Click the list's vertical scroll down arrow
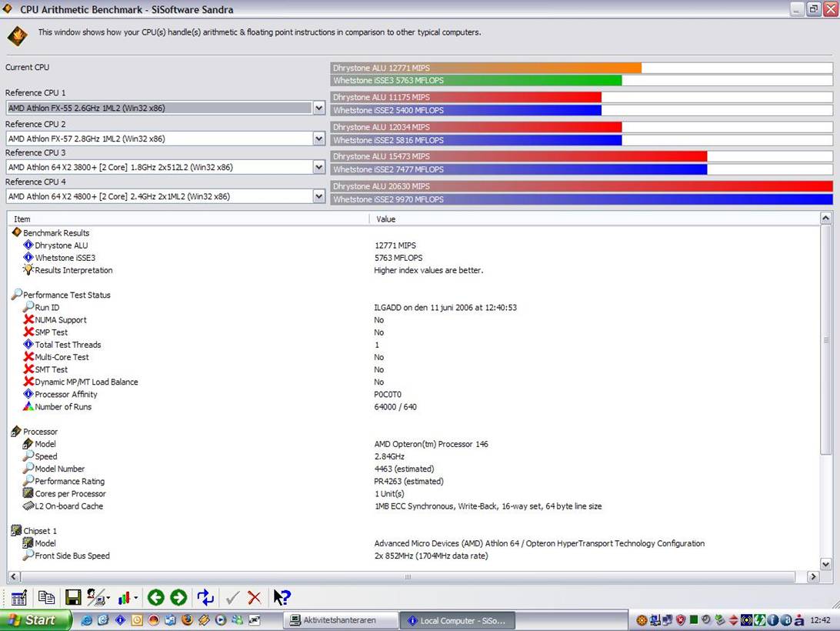Image resolution: width=840 pixels, height=631 pixels. point(825,564)
